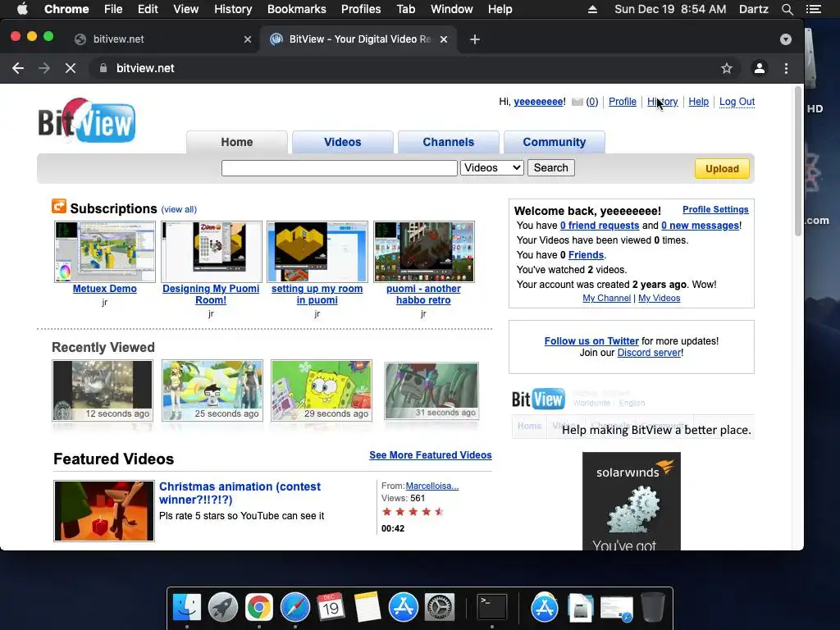The height and width of the screenshot is (630, 840).
Task: Open the Chrome profile avatar icon
Action: [759, 68]
